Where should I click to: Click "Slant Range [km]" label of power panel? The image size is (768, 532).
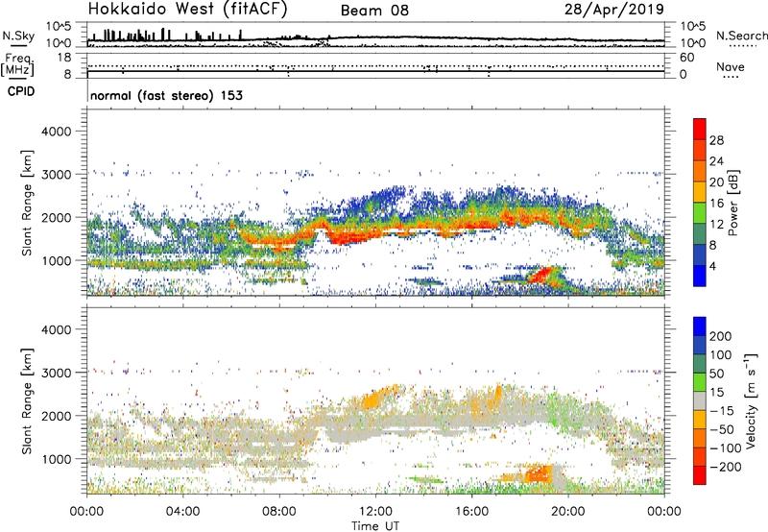[27, 203]
